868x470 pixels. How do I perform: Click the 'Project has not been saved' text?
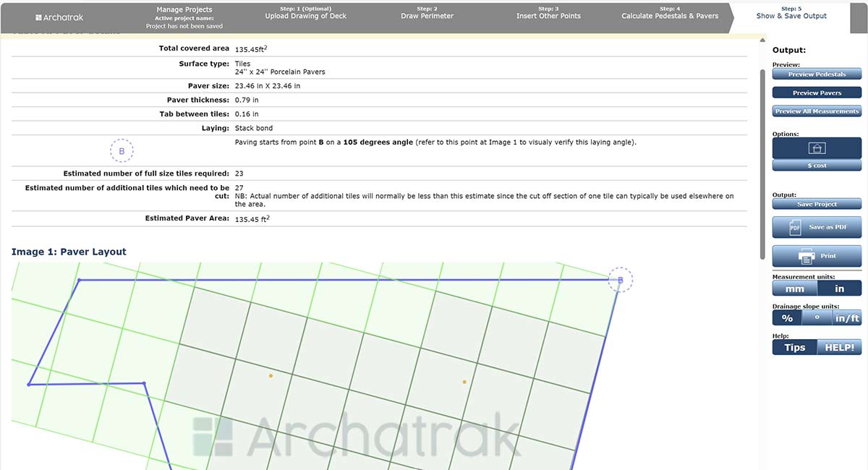click(x=184, y=26)
